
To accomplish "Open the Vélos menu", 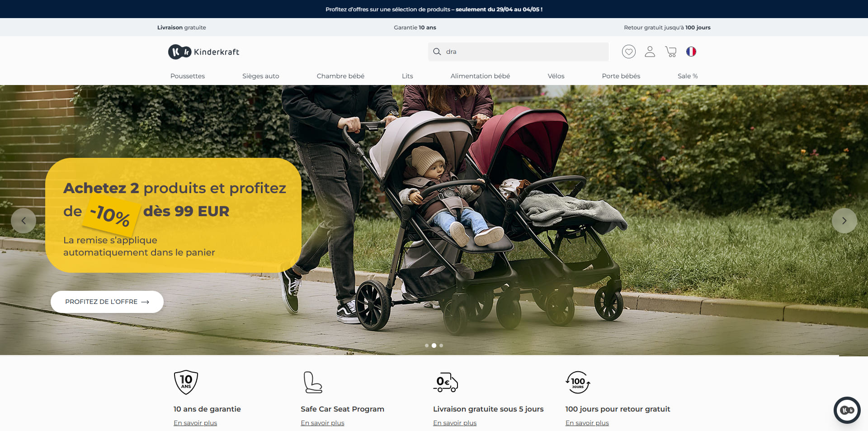I will click(556, 76).
